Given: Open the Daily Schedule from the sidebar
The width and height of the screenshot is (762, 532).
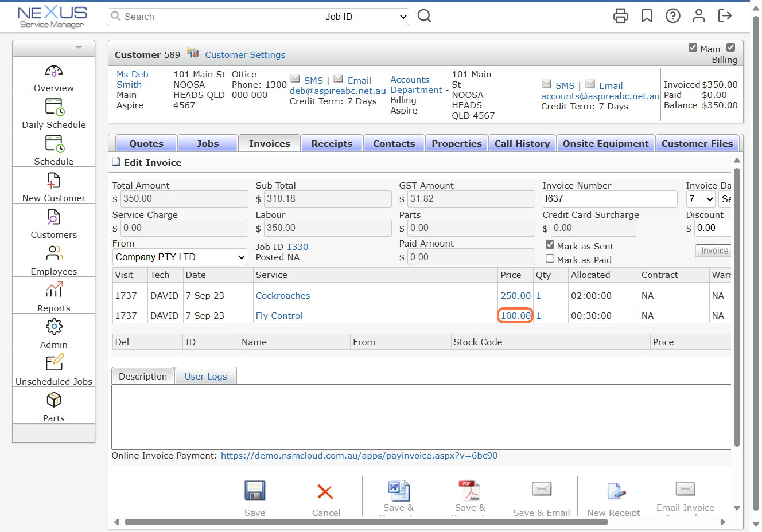Looking at the screenshot, I should pos(53,111).
